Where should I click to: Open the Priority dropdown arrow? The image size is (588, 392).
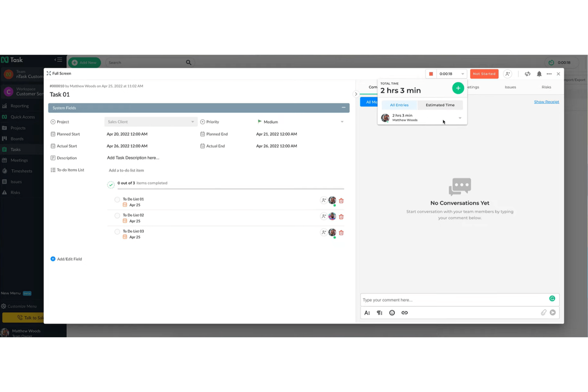click(x=342, y=122)
